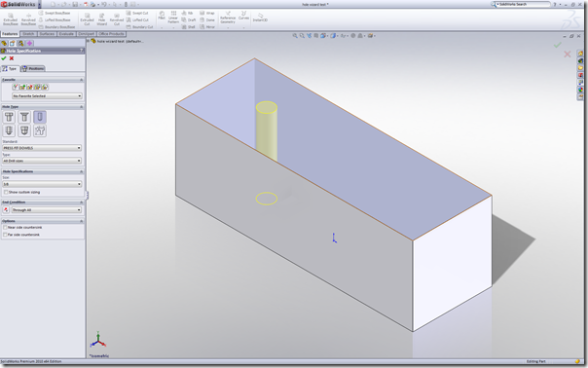
Task: Select the Boundary Cut command
Action: coord(139,27)
